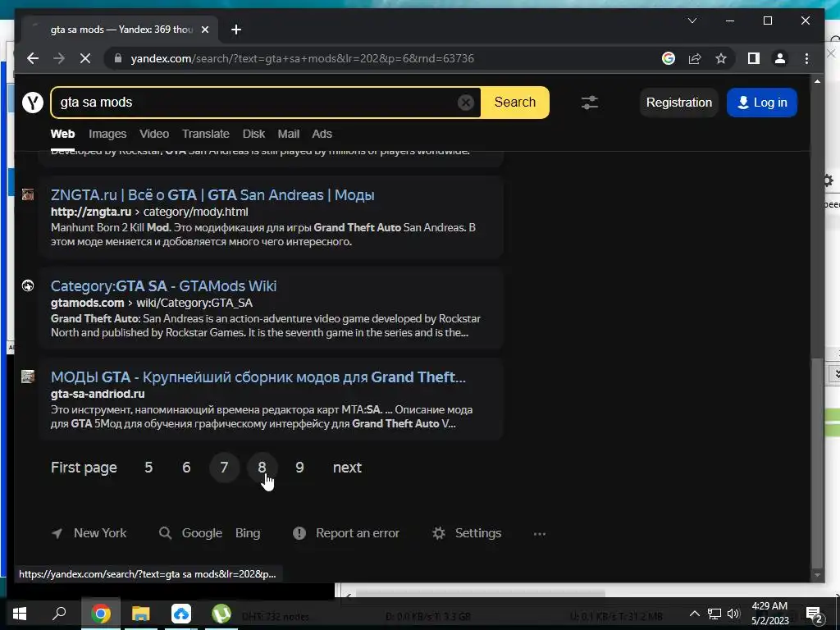Click the Registration button
Viewport: 840px width, 630px height.
(678, 103)
